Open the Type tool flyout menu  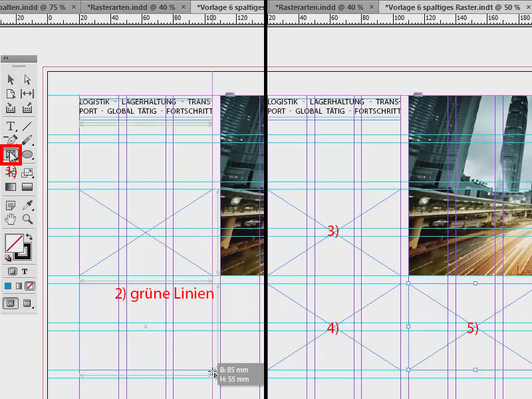16,130
